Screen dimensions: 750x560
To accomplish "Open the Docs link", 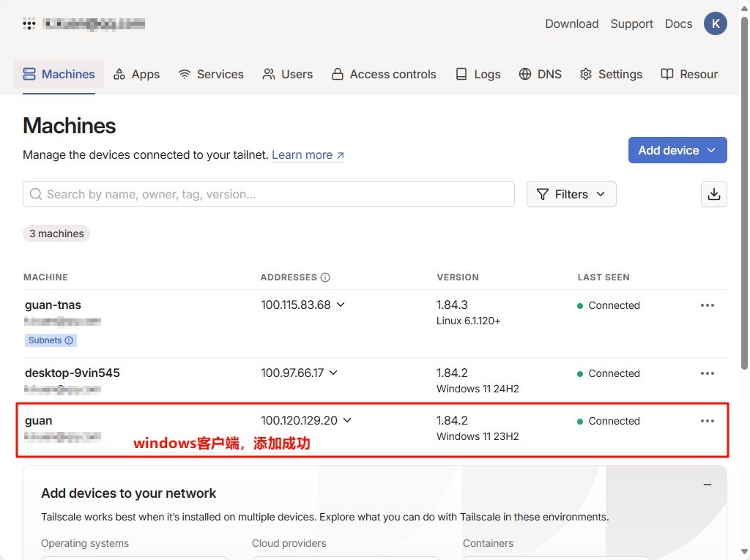I will (x=678, y=24).
